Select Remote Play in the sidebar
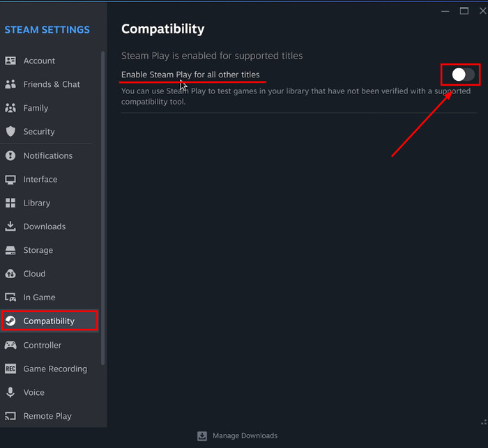This screenshot has height=448, width=488. point(49,416)
